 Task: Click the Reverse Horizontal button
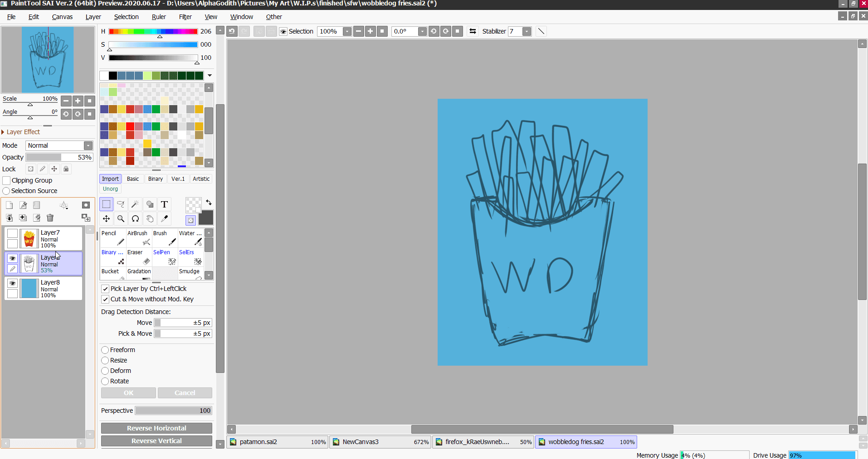[156, 428]
